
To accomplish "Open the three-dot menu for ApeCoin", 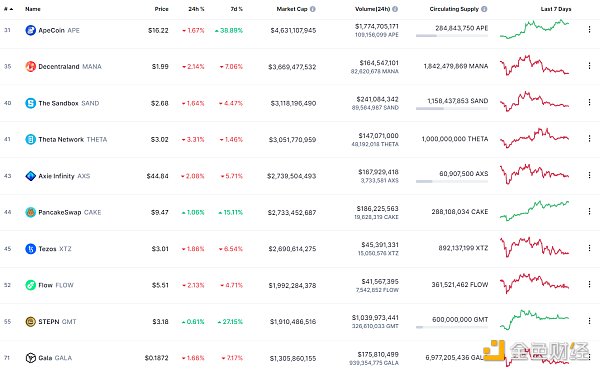I will (589, 29).
